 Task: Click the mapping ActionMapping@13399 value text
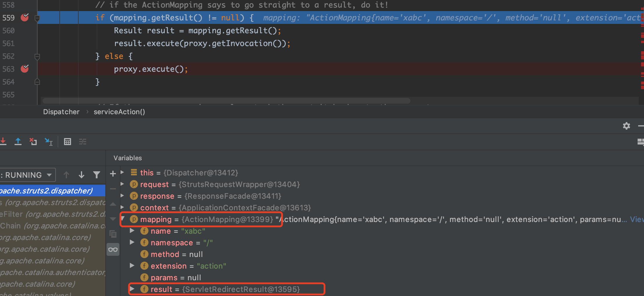pyautogui.click(x=227, y=219)
